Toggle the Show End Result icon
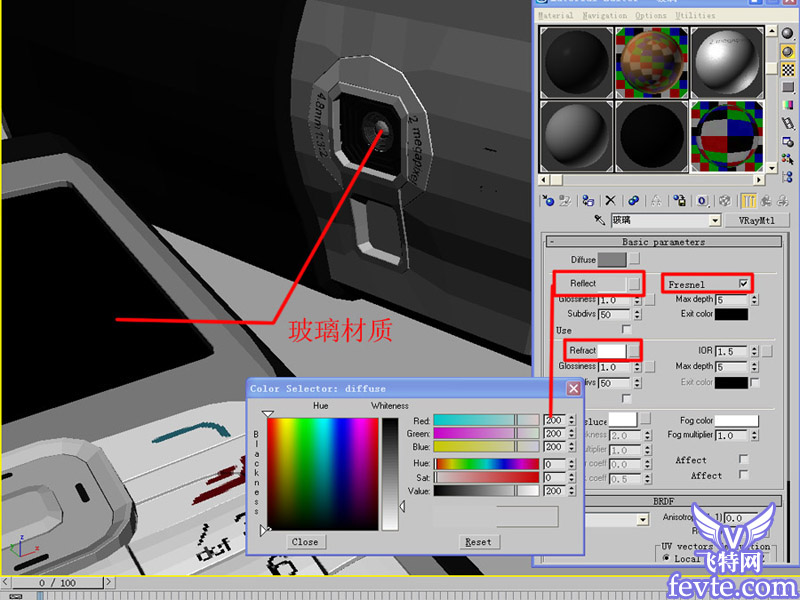The image size is (800, 600). click(x=748, y=201)
